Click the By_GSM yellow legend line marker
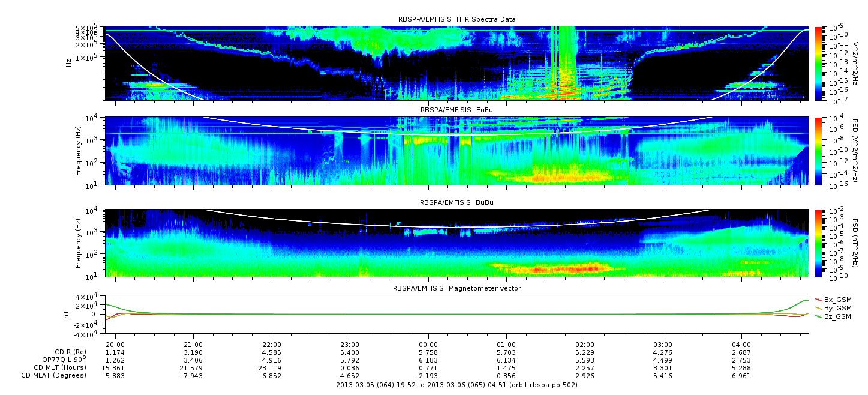 [x=818, y=307]
